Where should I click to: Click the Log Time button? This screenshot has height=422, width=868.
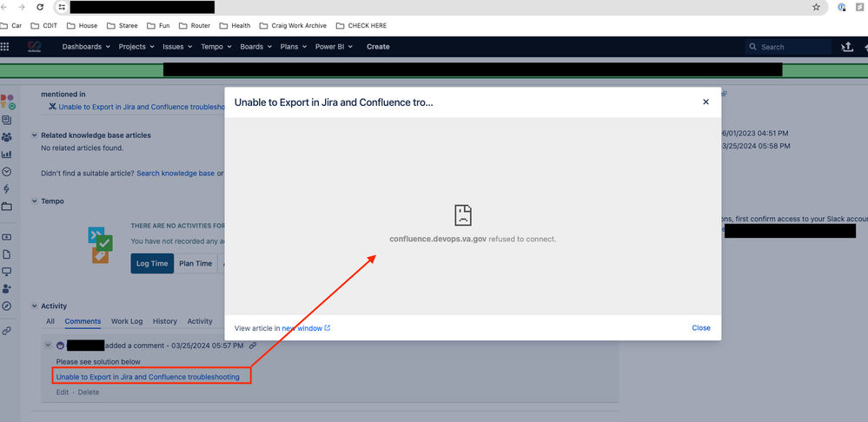pos(152,263)
